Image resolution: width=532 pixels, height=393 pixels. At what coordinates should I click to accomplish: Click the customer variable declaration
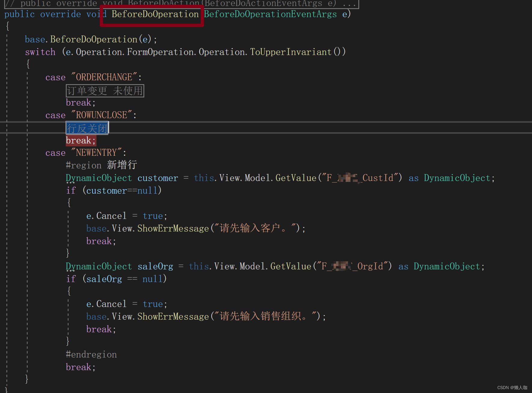pyautogui.click(x=158, y=178)
